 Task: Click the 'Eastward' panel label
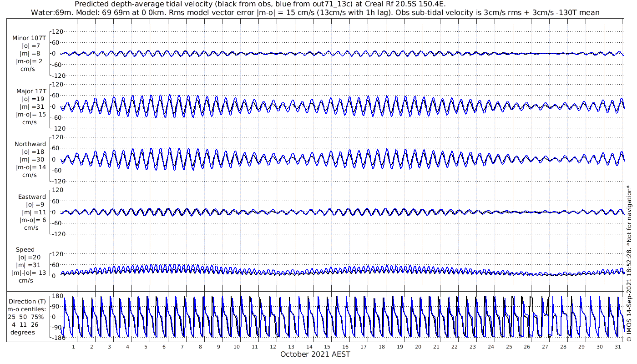[x=32, y=197]
